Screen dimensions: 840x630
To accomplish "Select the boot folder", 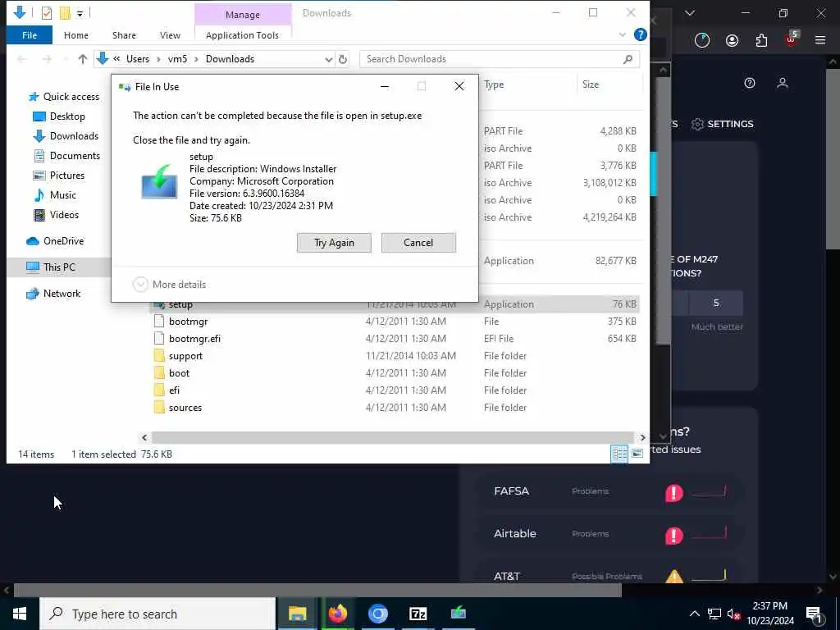I will coord(179,373).
